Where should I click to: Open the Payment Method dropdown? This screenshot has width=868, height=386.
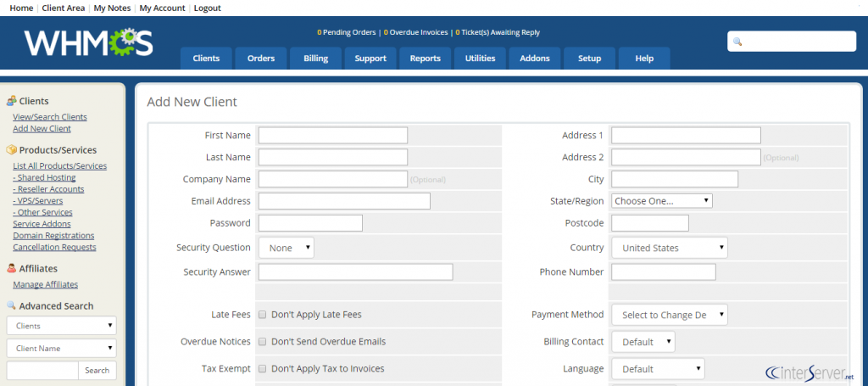point(670,315)
